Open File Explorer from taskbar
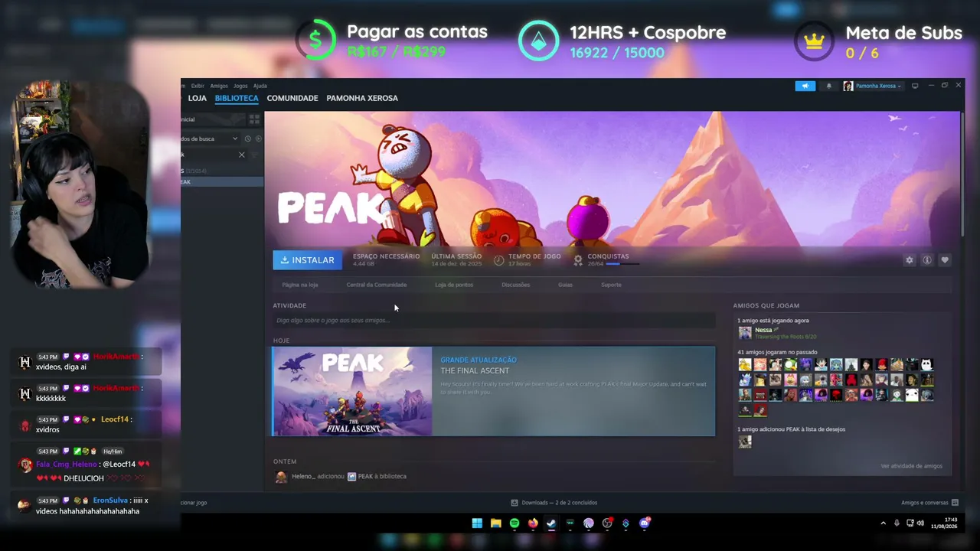This screenshot has height=551, width=980. pos(496,523)
